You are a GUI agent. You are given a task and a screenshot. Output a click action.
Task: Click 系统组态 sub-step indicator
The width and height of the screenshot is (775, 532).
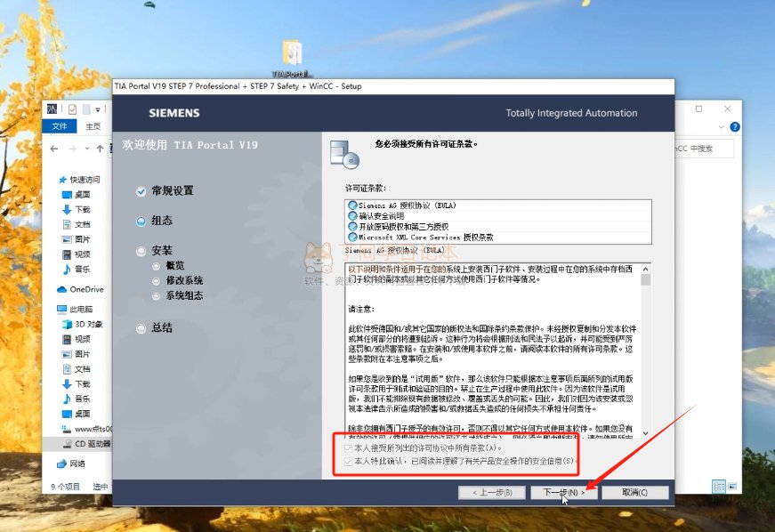(x=157, y=296)
